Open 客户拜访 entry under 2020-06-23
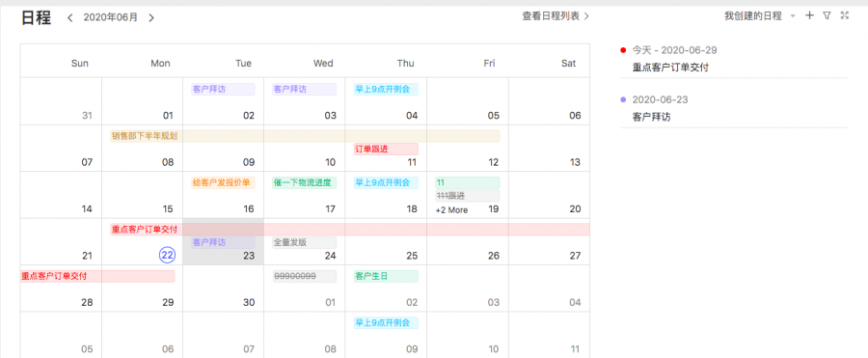 click(652, 117)
